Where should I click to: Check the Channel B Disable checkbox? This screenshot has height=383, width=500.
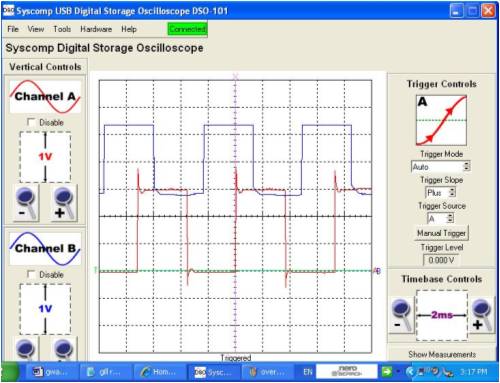click(31, 274)
